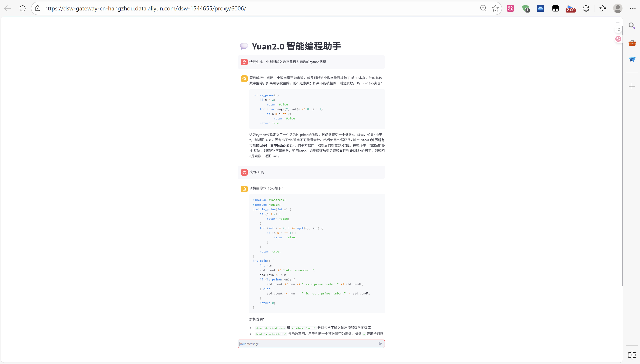The width and height of the screenshot is (640, 364).
Task: Open the pink translate extension in toolbar
Action: pos(510,8)
